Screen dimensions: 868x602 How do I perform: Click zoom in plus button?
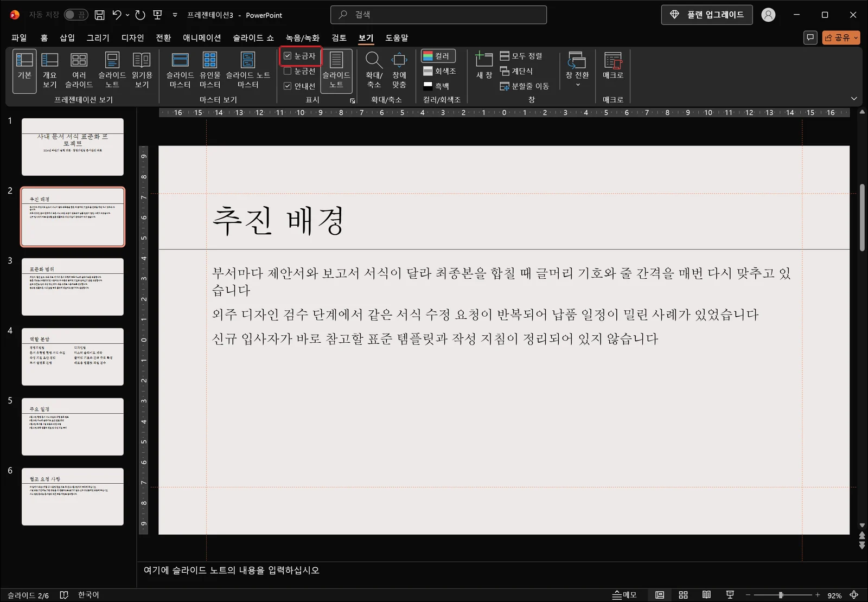[x=818, y=595]
